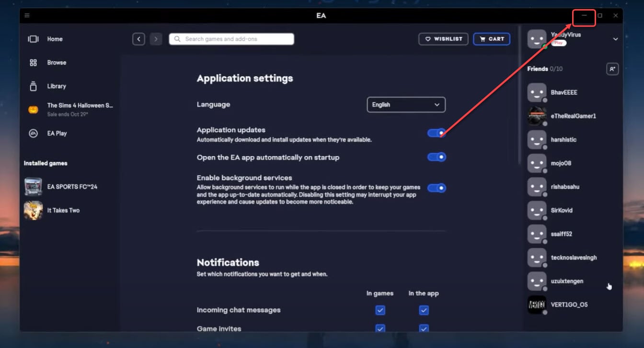Click harshistic friend avatar
Viewport: 644px width, 348px height.
point(537,140)
